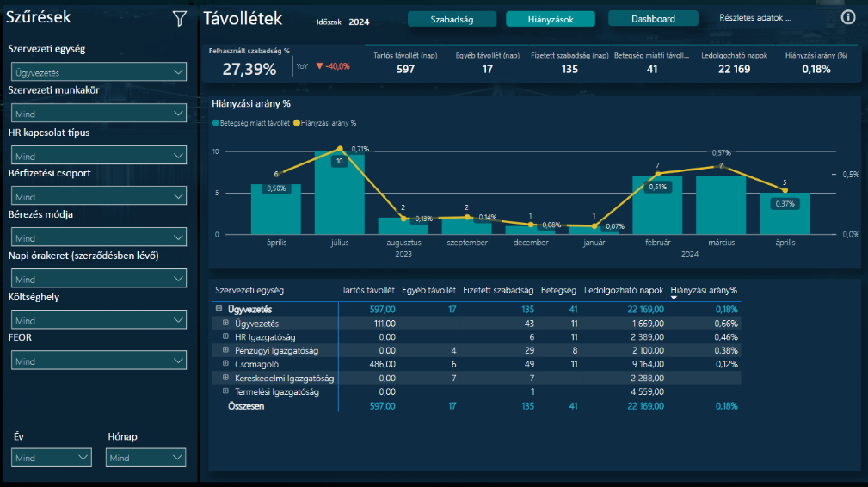This screenshot has height=487, width=868.
Task: Click the filter funnel icon
Action: coord(179,18)
